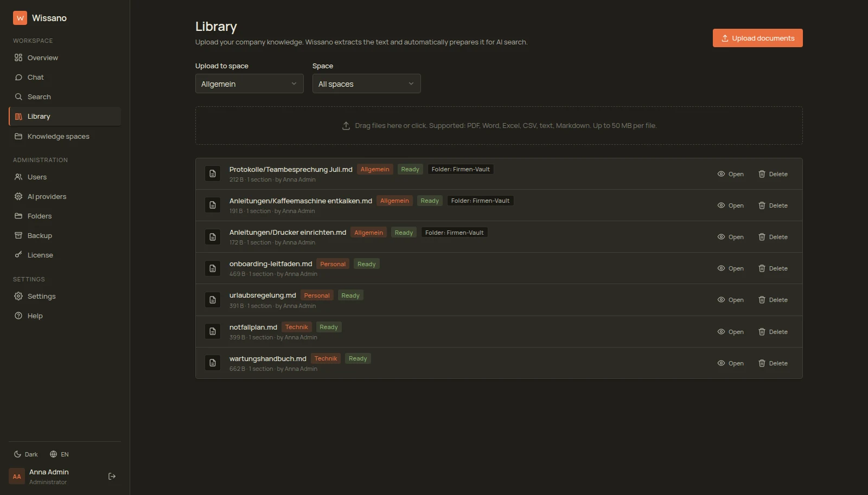Viewport: 868px width, 495px height.
Task: Click Allgemein tag on Teambesprechung Juli row
Action: [x=375, y=169]
